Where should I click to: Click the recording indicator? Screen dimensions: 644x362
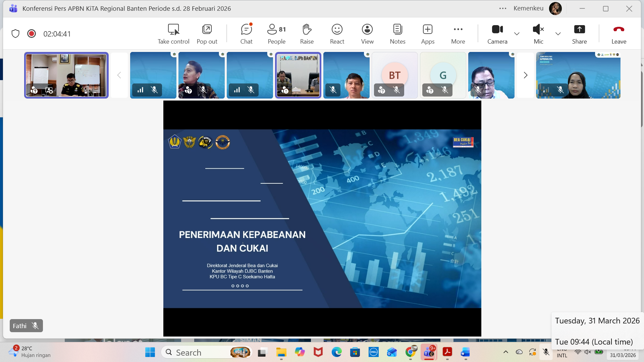32,34
